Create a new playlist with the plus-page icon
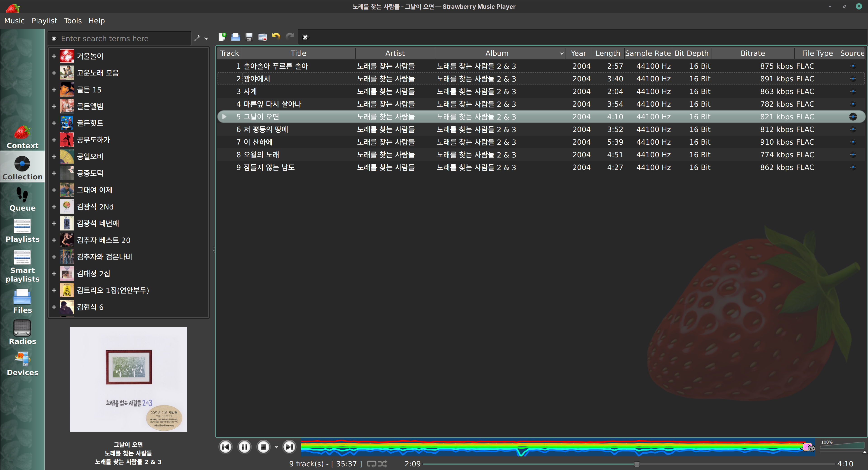Image resolution: width=868 pixels, height=470 pixels. click(x=222, y=37)
